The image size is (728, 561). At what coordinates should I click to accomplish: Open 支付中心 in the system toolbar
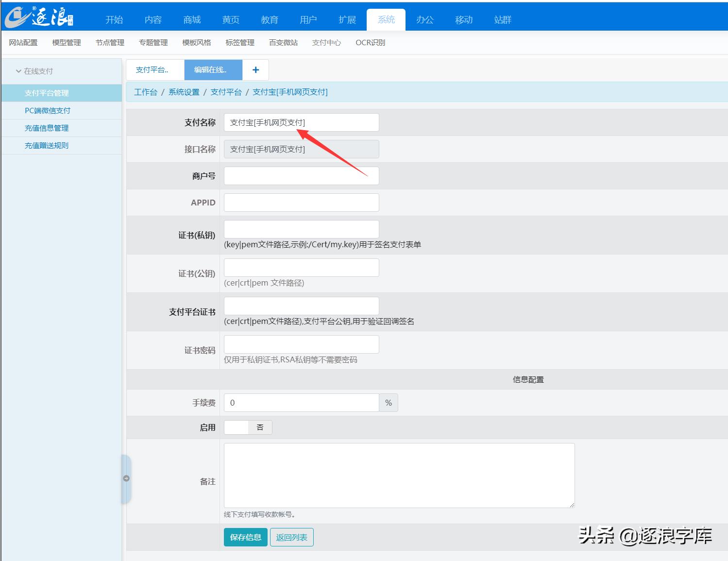pyautogui.click(x=325, y=43)
